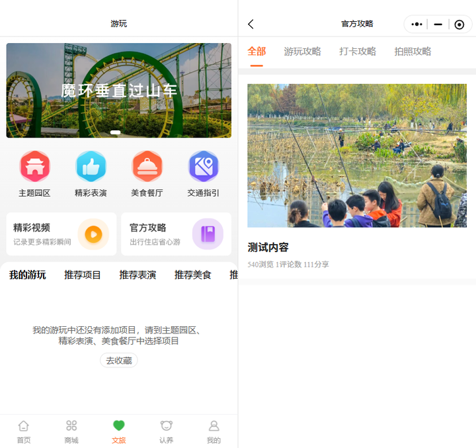
Task: Open the three-dot mini program menu
Action: (416, 24)
